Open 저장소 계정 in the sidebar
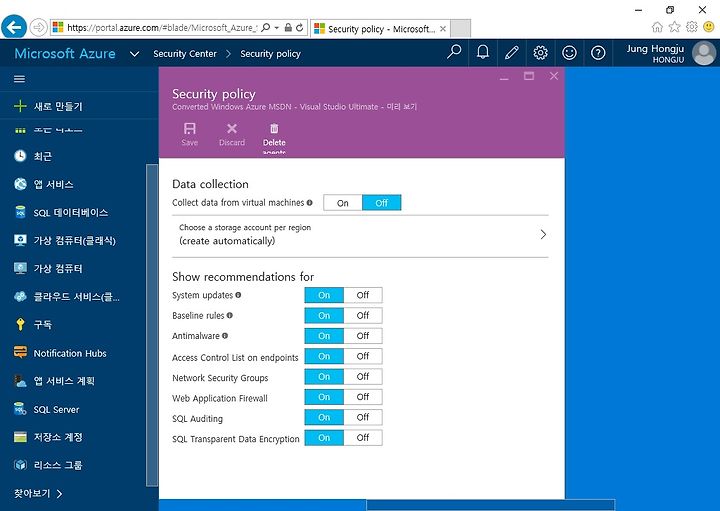The width and height of the screenshot is (720, 511). (x=48, y=437)
